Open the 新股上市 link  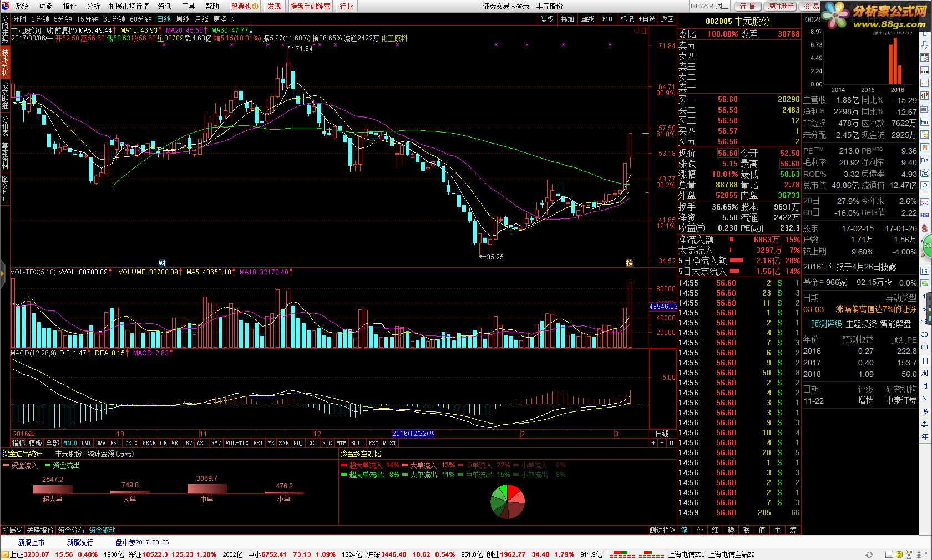[x=31, y=542]
